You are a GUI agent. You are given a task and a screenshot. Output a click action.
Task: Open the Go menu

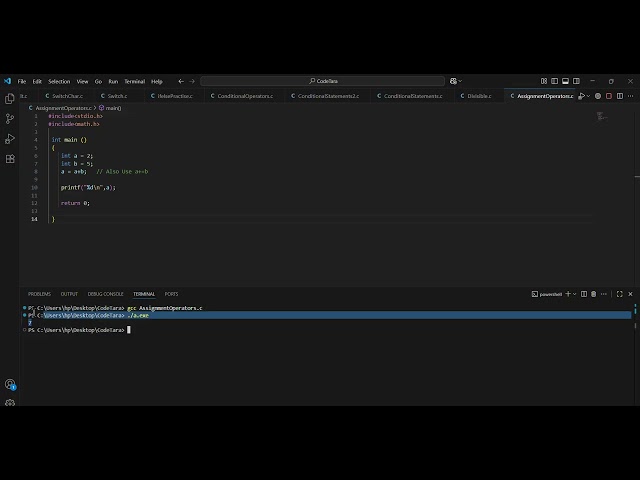(98, 81)
